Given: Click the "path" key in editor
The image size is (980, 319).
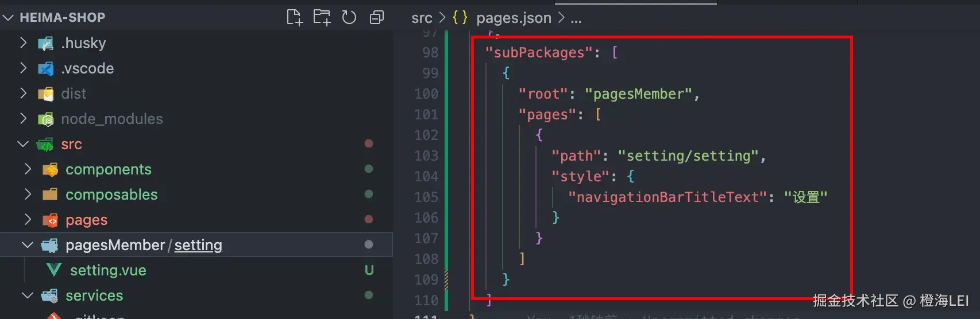Looking at the screenshot, I should pyautogui.click(x=576, y=156).
